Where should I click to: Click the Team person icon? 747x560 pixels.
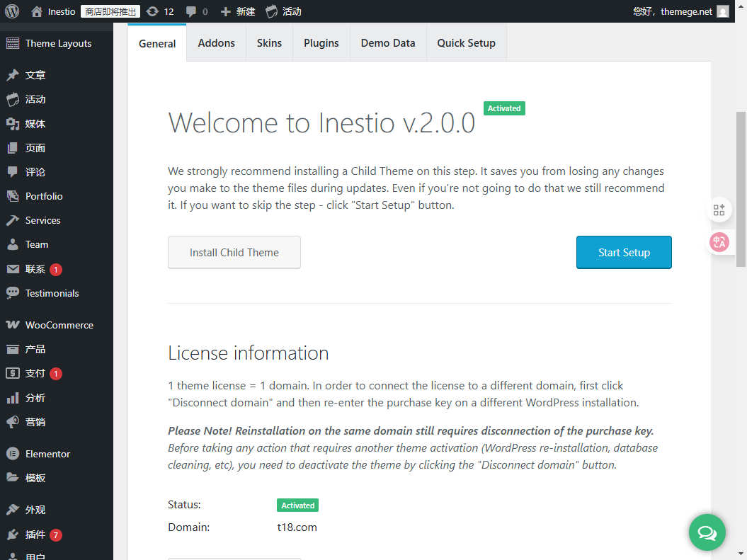pos(13,244)
